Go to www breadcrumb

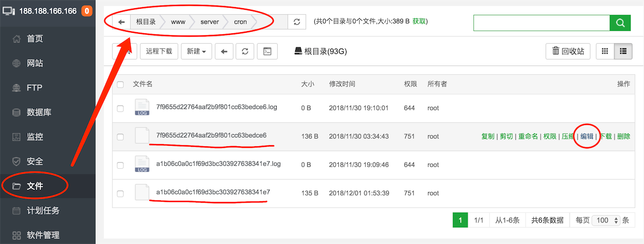click(178, 22)
